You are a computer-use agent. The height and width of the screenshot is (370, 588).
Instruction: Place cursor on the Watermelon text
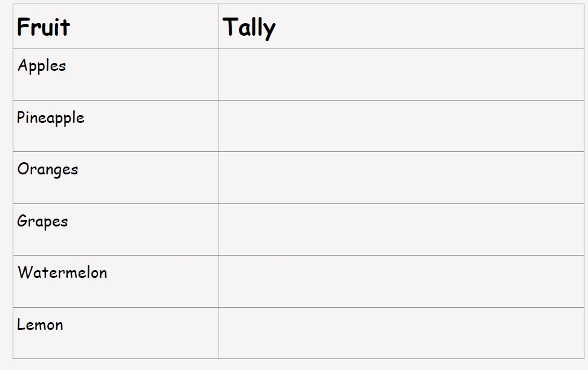pos(62,273)
